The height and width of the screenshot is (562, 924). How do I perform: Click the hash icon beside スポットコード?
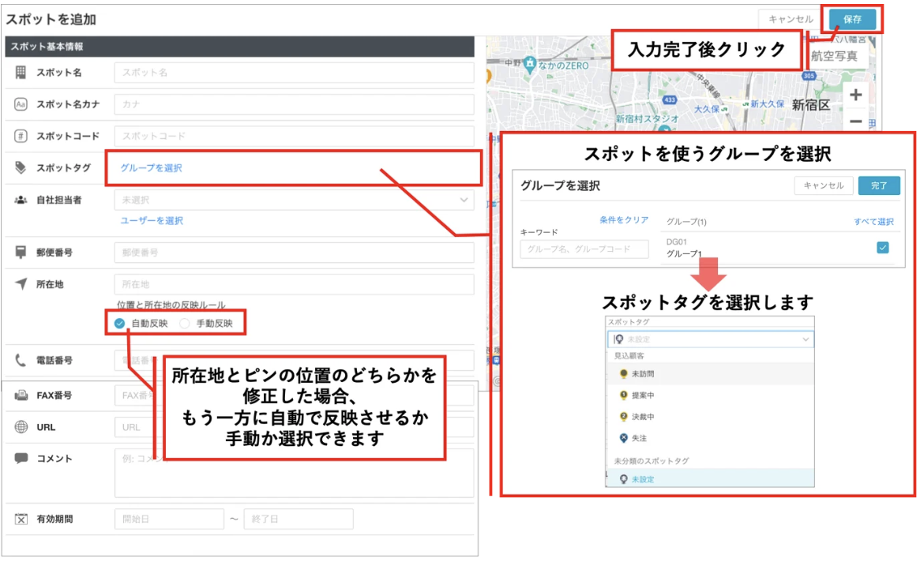point(21,136)
